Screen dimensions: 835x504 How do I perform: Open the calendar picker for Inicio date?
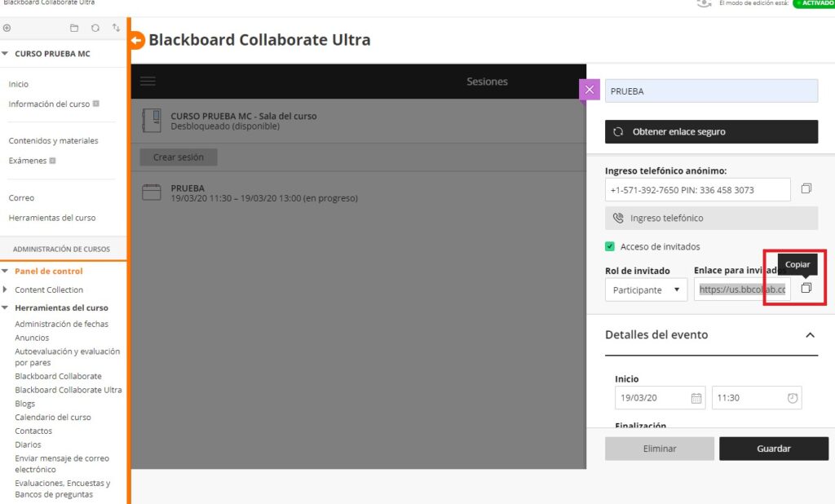click(x=696, y=398)
